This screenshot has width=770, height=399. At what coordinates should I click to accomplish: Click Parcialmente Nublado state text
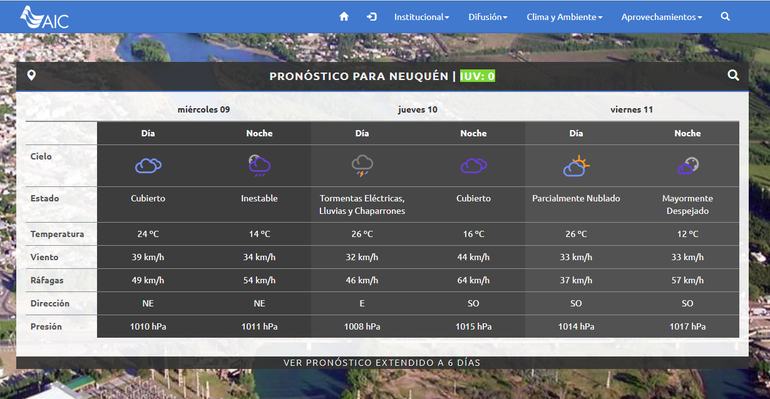[x=576, y=198]
